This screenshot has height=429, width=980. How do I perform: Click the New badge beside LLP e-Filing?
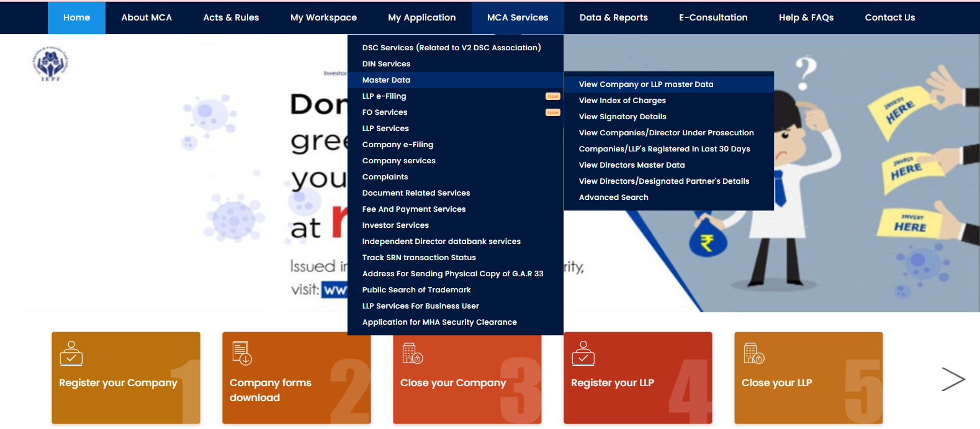click(x=552, y=96)
